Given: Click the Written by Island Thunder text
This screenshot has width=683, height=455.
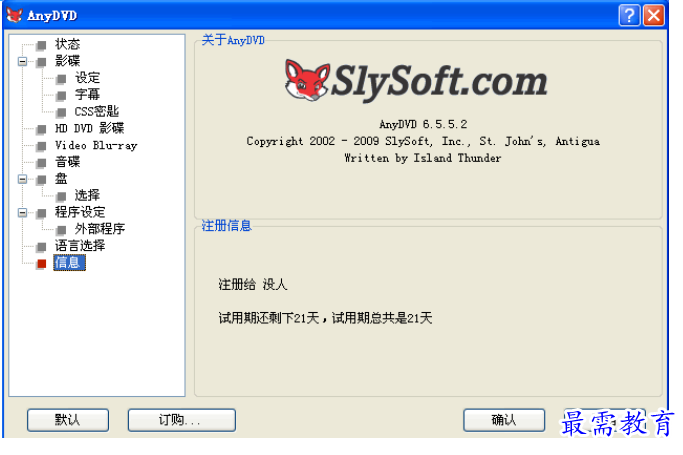Looking at the screenshot, I should coord(423,158).
